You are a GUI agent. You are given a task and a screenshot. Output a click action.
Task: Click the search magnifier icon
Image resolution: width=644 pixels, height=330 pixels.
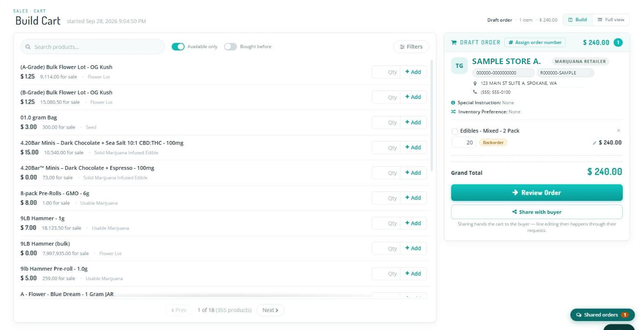[28, 47]
